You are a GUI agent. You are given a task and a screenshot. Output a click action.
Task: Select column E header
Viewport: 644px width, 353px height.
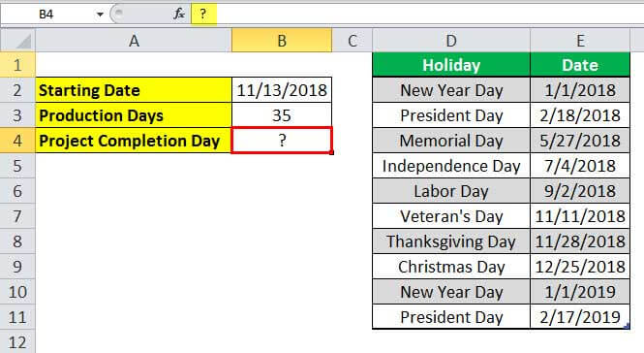580,41
